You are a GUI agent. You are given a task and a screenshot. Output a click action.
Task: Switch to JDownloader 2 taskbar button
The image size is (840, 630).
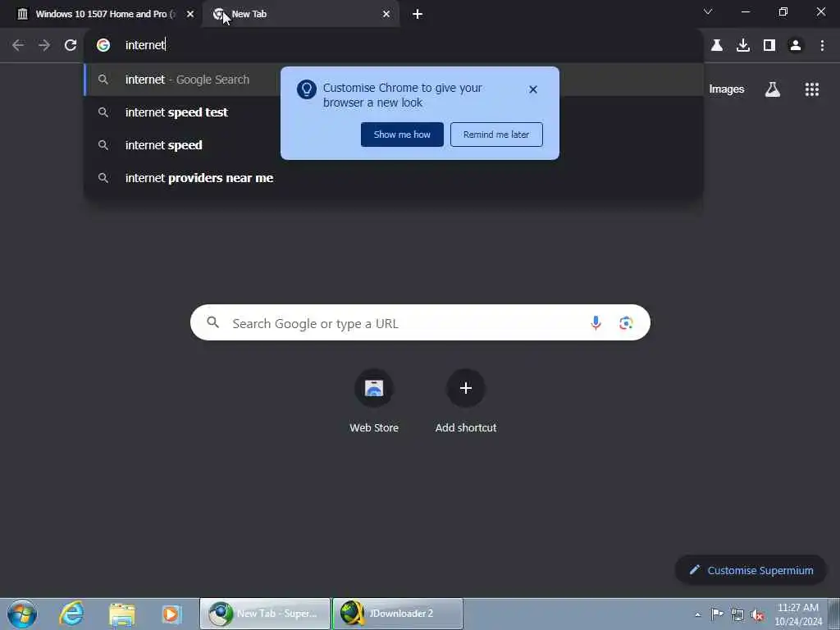point(398,614)
